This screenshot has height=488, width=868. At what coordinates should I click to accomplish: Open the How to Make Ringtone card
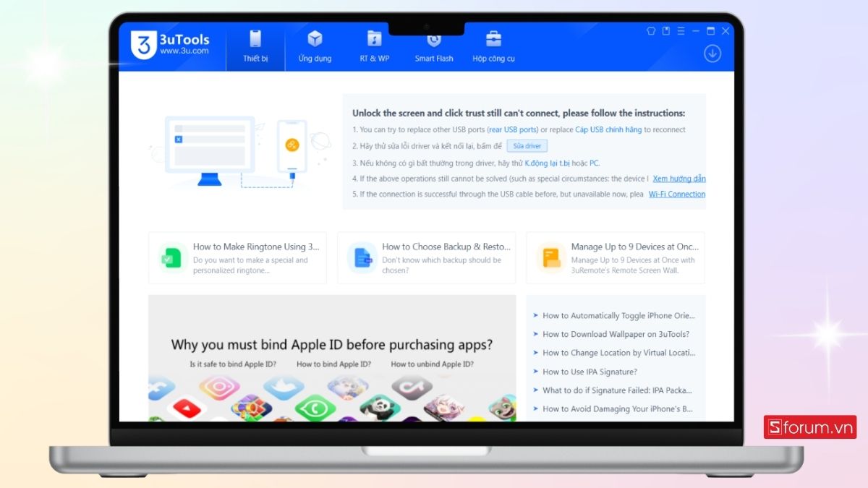pos(237,257)
